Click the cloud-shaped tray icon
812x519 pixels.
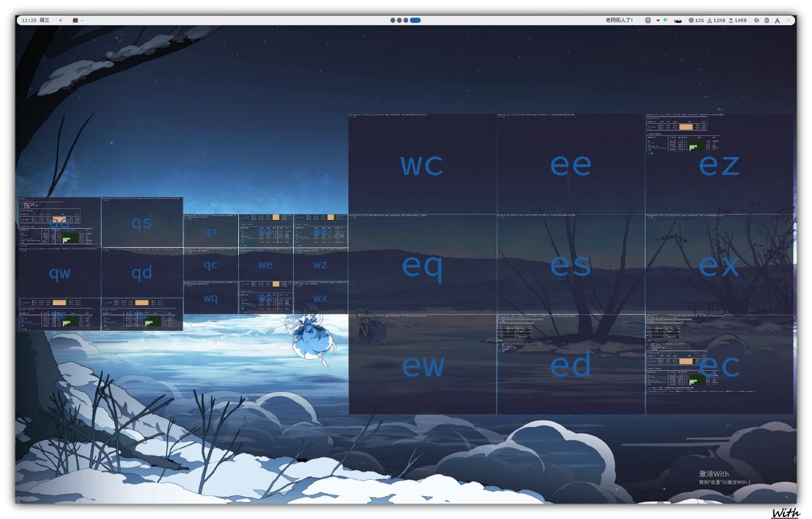pyautogui.click(x=677, y=20)
